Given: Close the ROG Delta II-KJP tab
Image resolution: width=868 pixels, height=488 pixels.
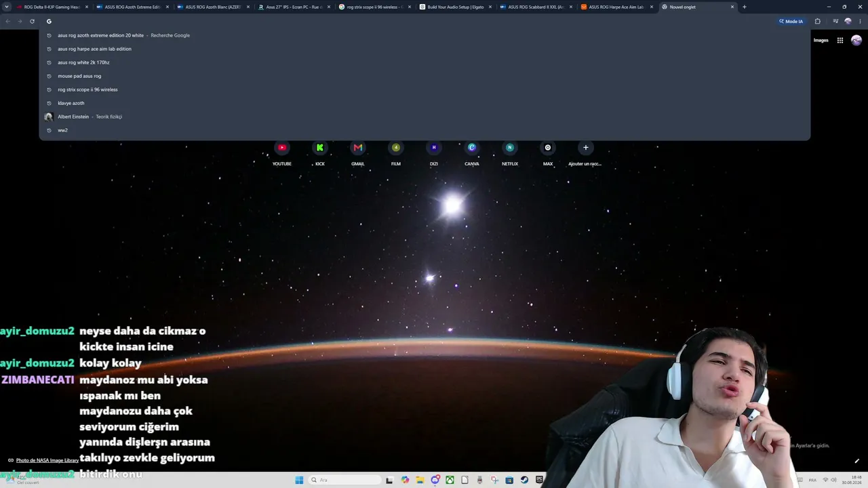Looking at the screenshot, I should tap(87, 7).
